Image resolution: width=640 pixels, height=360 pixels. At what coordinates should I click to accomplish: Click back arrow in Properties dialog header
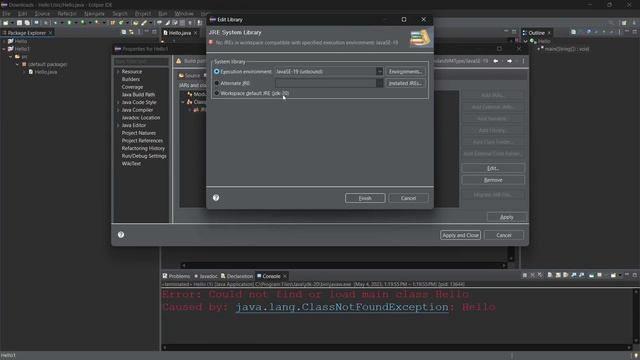click(496, 61)
